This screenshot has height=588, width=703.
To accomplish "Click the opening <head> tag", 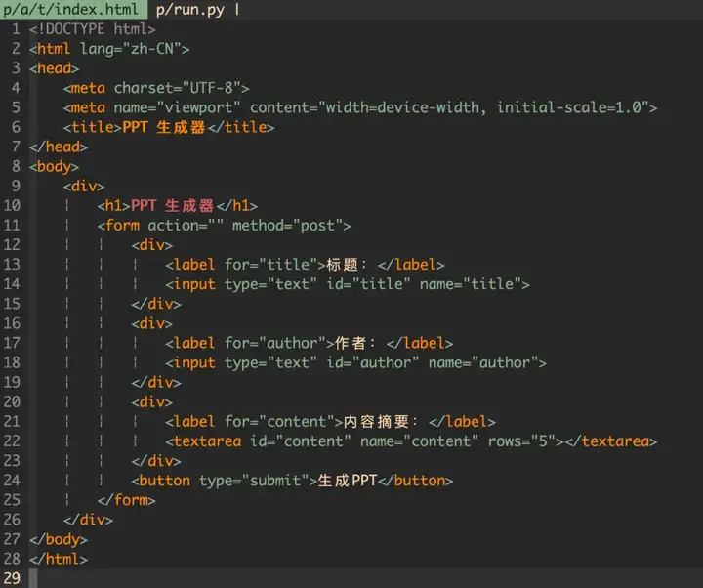I will click(x=55, y=68).
